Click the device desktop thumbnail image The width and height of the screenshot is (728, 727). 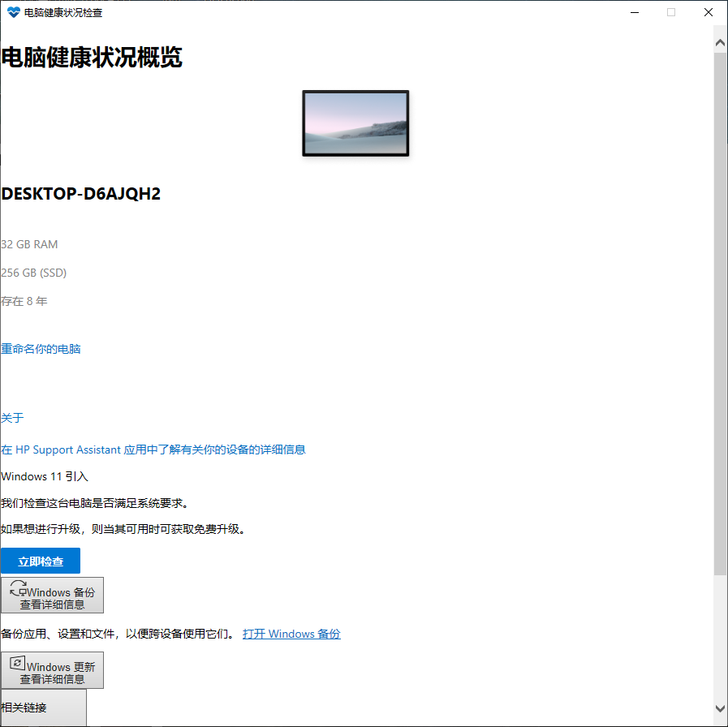point(355,123)
